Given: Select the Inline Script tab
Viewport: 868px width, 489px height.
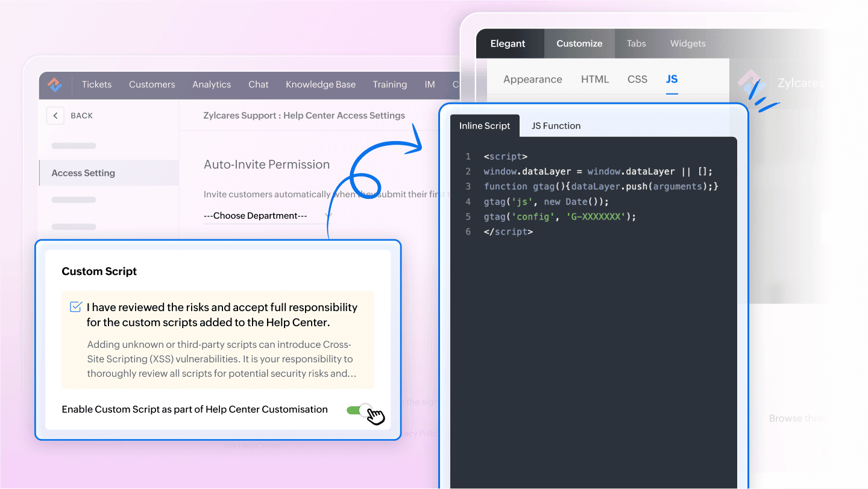Looking at the screenshot, I should tap(485, 126).
